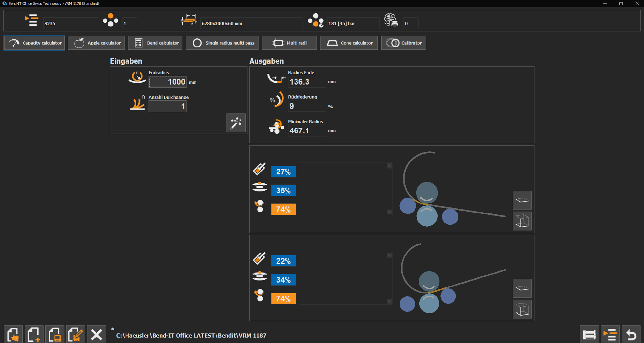The image size is (644, 343).
Task: Open the orange list icon at bottom right
Action: pyautogui.click(x=610, y=335)
